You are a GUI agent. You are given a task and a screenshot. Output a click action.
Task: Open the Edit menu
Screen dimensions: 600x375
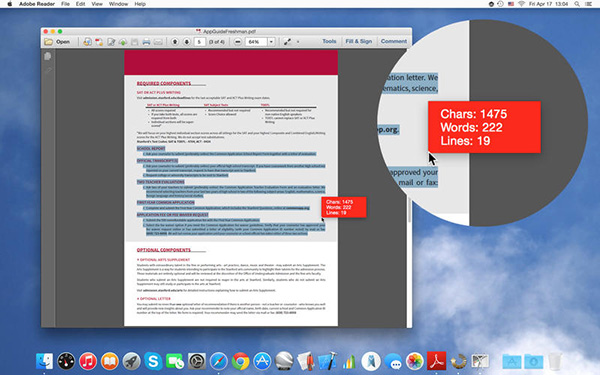coord(80,4)
